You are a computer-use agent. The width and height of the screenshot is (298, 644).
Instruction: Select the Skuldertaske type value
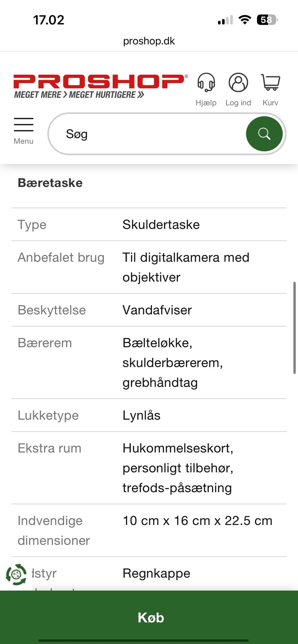(x=161, y=225)
